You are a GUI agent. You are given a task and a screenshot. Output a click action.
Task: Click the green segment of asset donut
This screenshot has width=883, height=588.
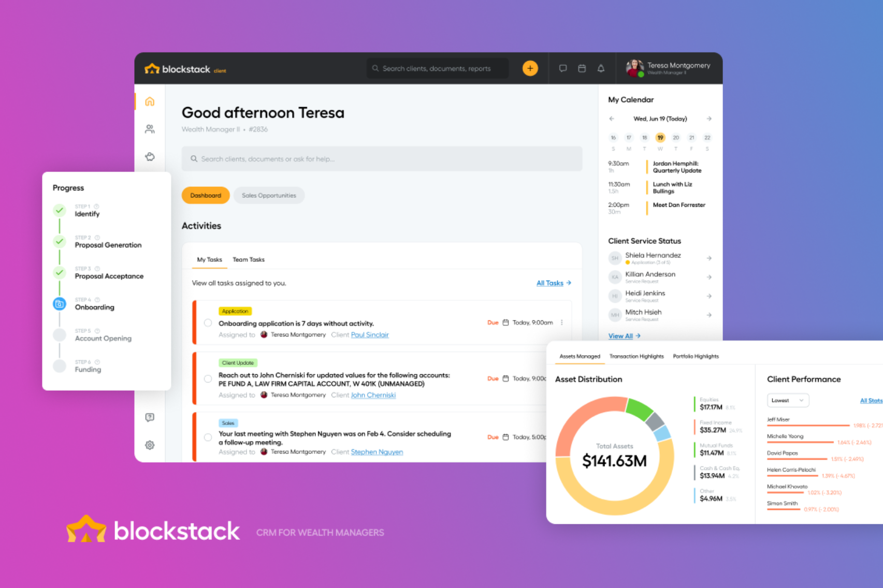(639, 409)
